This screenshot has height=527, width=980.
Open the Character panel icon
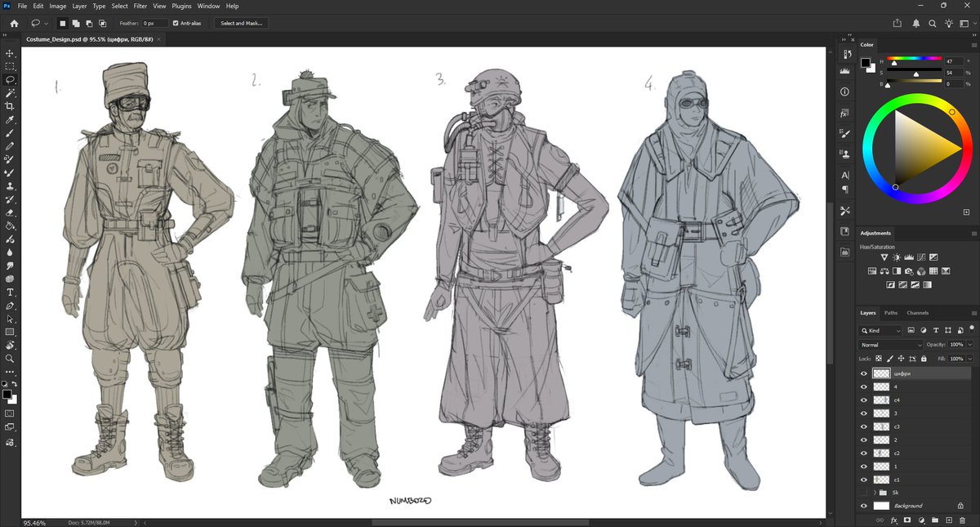[x=844, y=175]
